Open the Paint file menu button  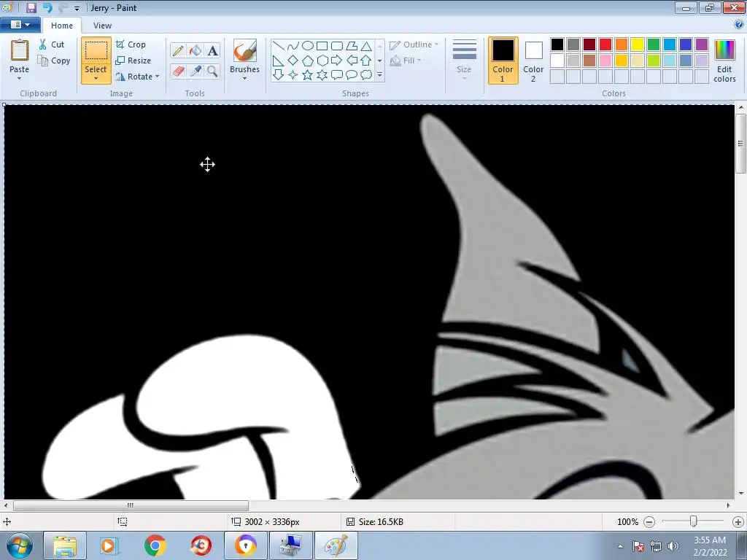[x=20, y=25]
